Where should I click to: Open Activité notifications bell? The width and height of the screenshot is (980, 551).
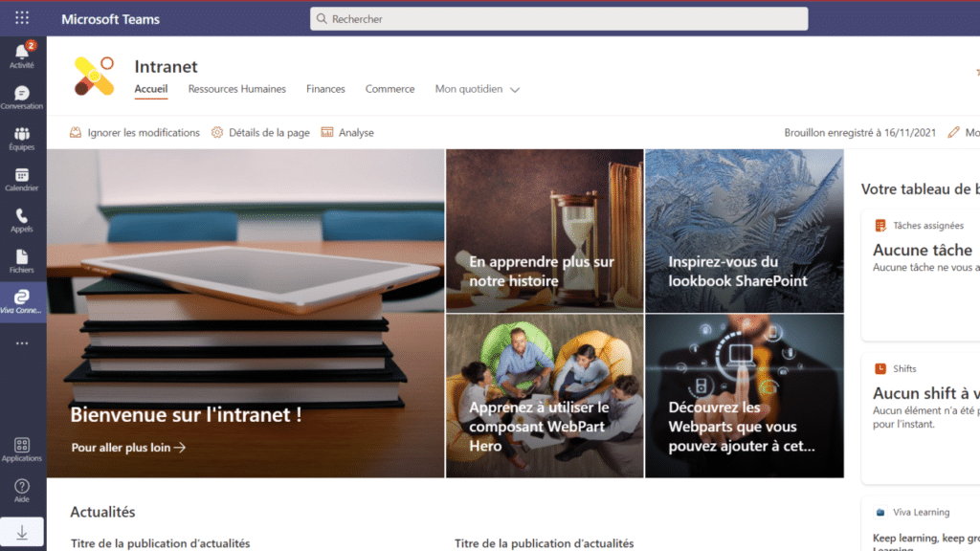point(22,55)
